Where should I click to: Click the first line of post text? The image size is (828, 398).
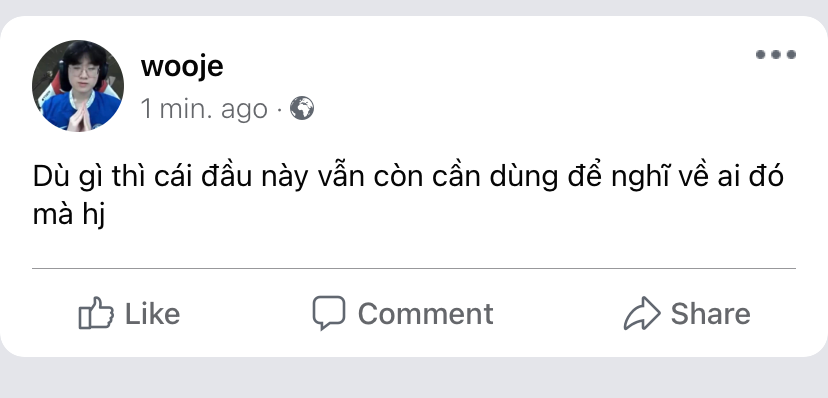pos(408,177)
